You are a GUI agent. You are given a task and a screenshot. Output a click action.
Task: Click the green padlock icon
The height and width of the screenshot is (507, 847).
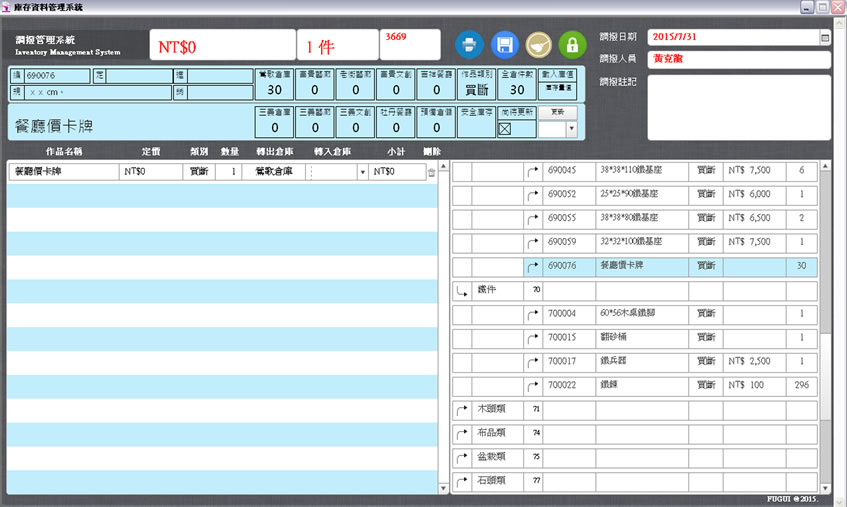click(572, 44)
